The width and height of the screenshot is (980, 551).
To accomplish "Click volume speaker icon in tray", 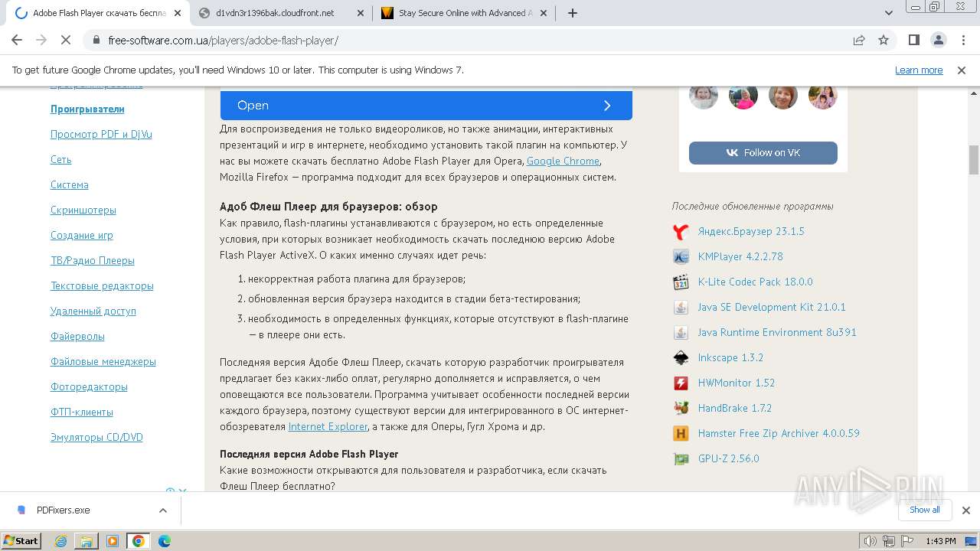I will click(871, 541).
